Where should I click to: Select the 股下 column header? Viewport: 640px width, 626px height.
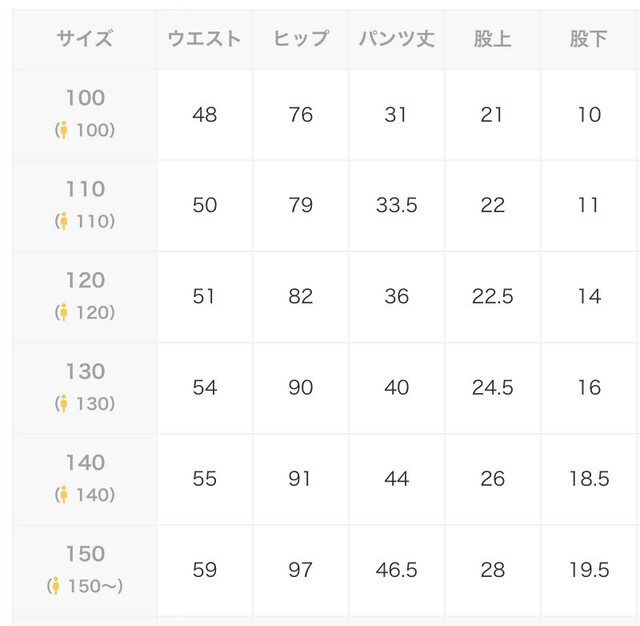pyautogui.click(x=589, y=40)
